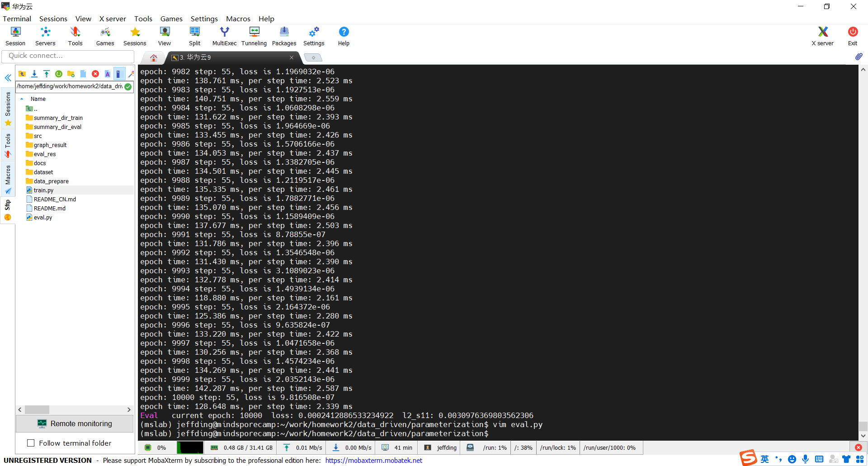868x466 pixels.
Task: Click the Sessions star toolbar icon
Action: [135, 36]
